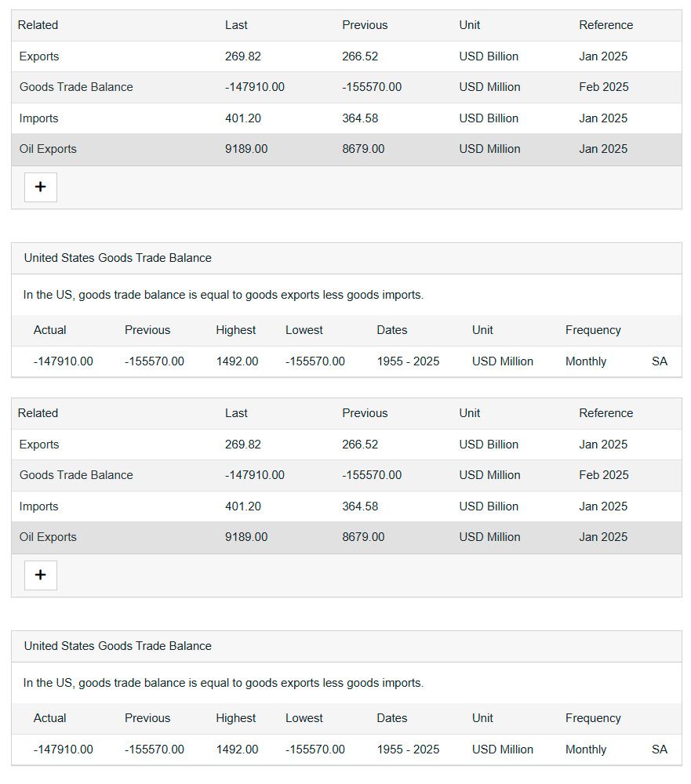
Task: Open the Goods Trade Balance link in upper table
Action: point(76,87)
